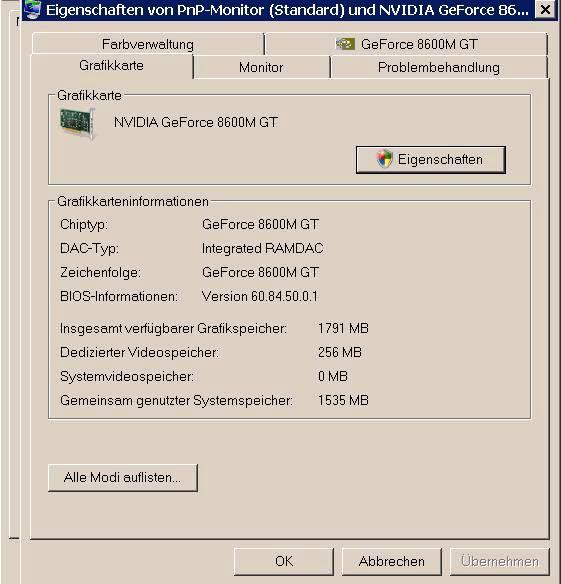Close the Eigenschaften dialog window

(545, 9)
